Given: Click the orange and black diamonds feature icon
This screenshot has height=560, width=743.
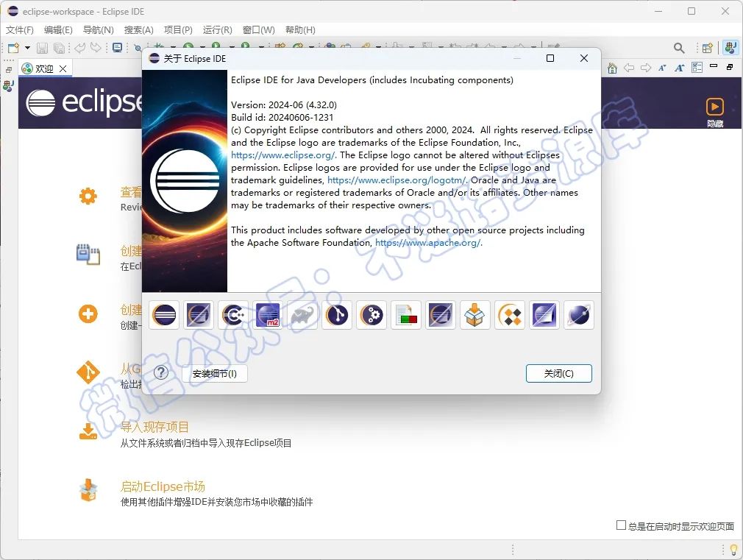Looking at the screenshot, I should coord(509,315).
